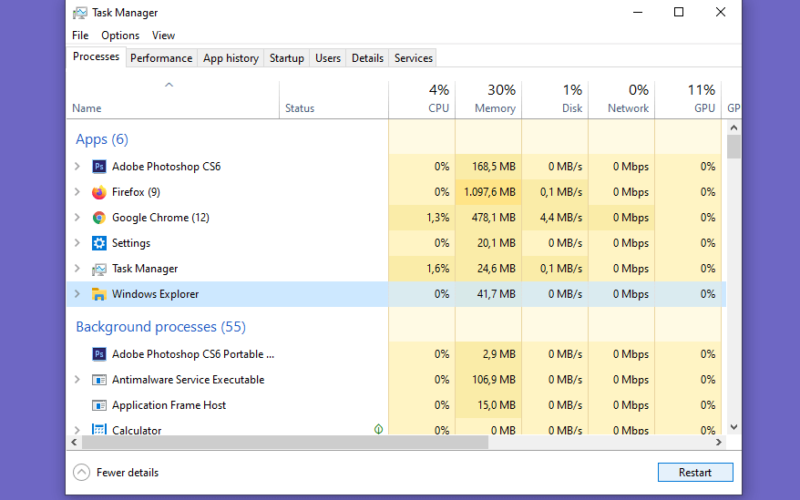The image size is (800, 500).
Task: Expand the Windows Explorer row
Action: pyautogui.click(x=77, y=294)
